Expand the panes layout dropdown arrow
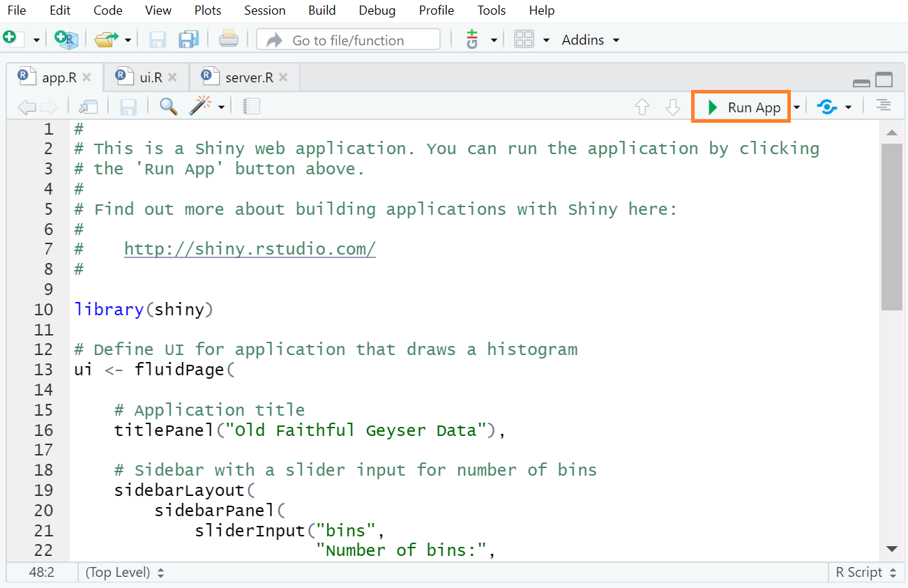The image size is (908, 588). click(x=546, y=40)
